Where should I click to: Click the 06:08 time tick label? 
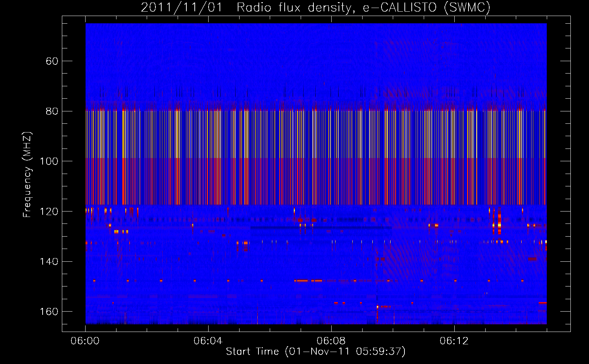pos(331,341)
